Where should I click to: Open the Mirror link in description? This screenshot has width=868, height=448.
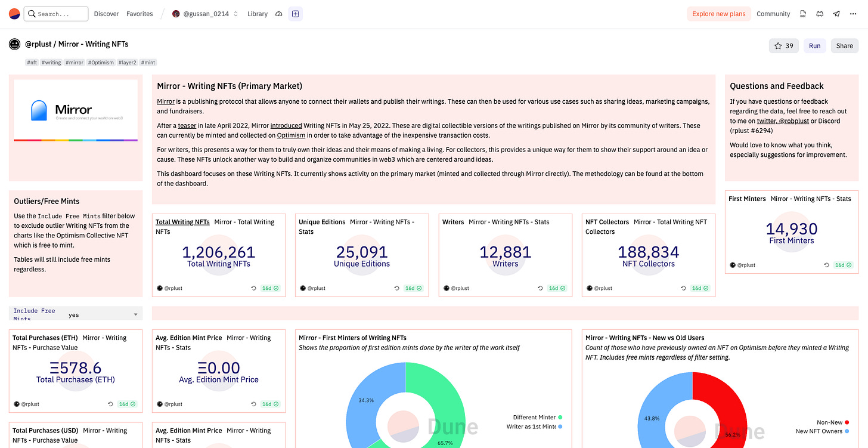click(x=166, y=101)
